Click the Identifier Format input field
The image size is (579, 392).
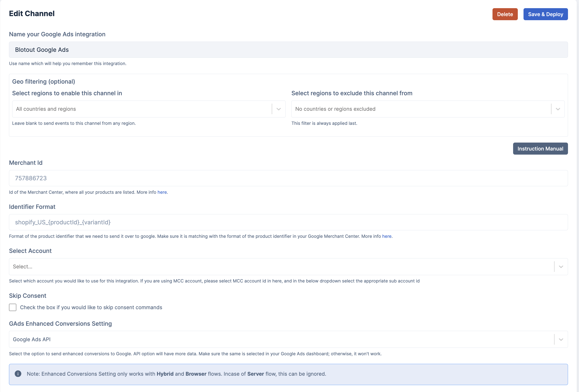288,222
